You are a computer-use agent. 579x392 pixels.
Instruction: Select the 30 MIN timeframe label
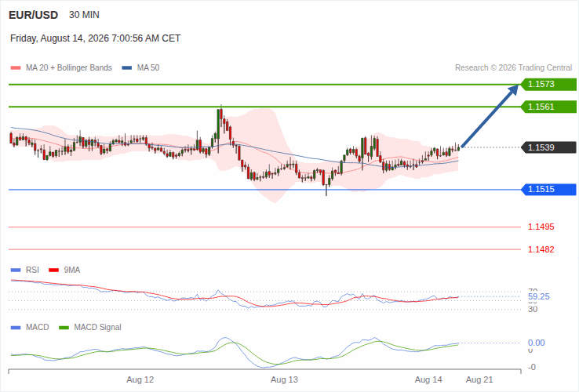(84, 15)
